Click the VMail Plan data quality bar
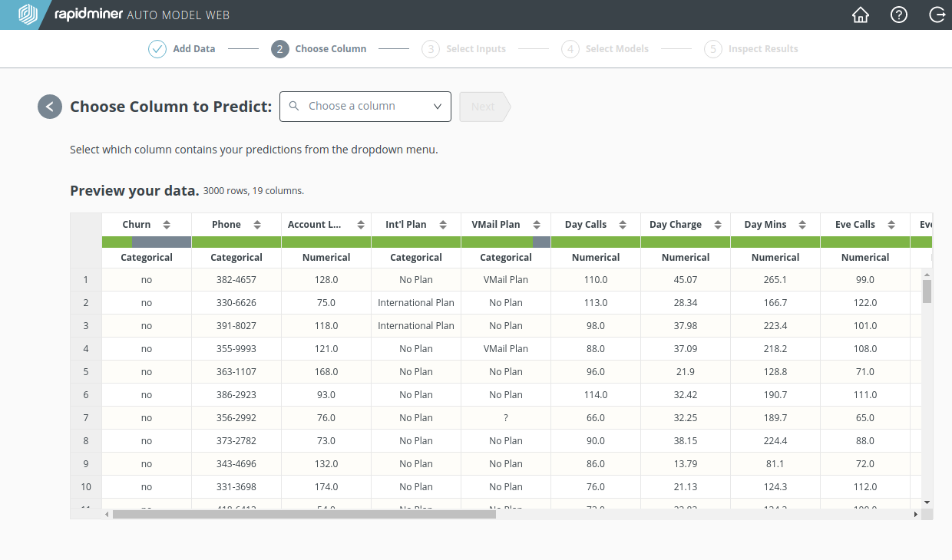This screenshot has width=952, height=560. tap(506, 242)
